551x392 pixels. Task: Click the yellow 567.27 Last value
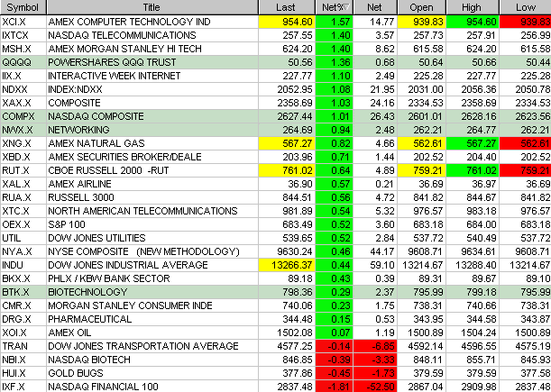287,143
